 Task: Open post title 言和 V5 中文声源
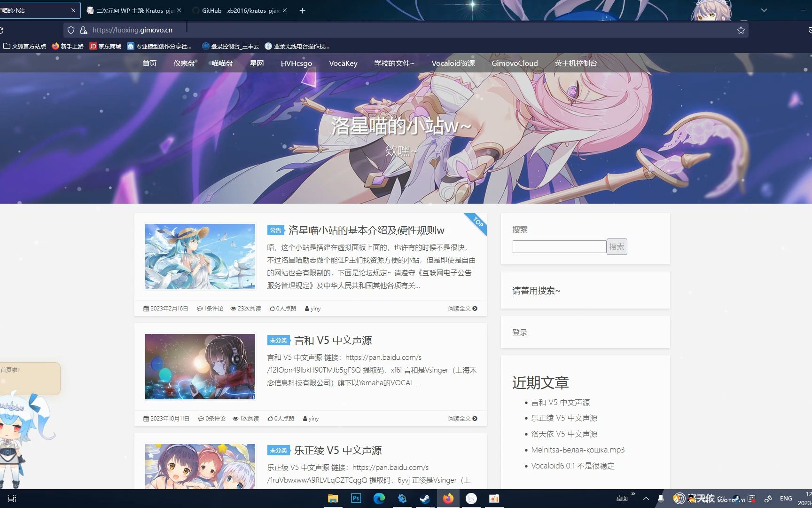point(333,340)
